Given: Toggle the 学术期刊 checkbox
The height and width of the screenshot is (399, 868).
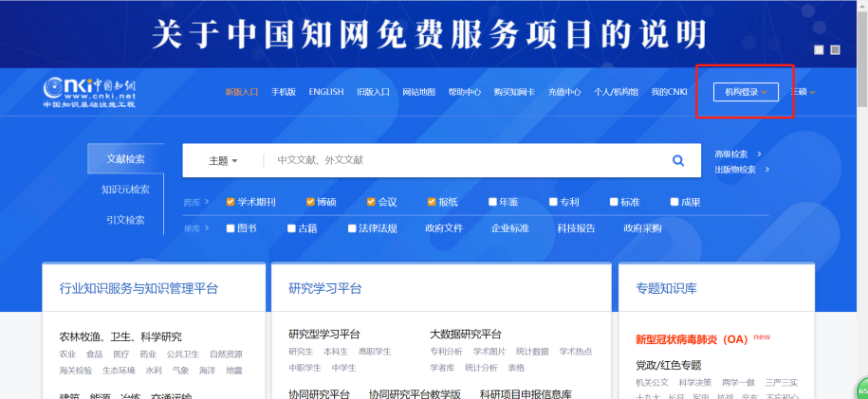Looking at the screenshot, I should 231,202.
